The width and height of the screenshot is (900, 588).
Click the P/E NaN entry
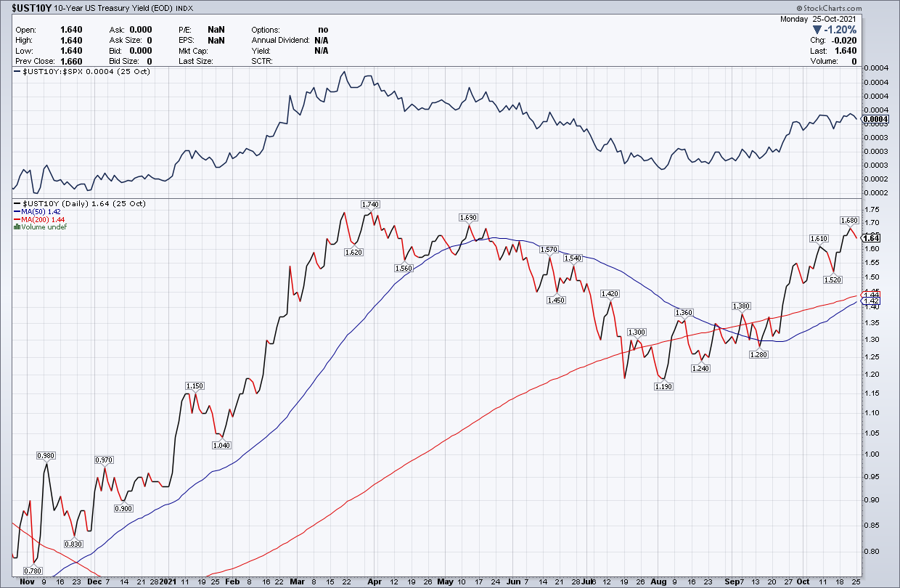point(202,30)
